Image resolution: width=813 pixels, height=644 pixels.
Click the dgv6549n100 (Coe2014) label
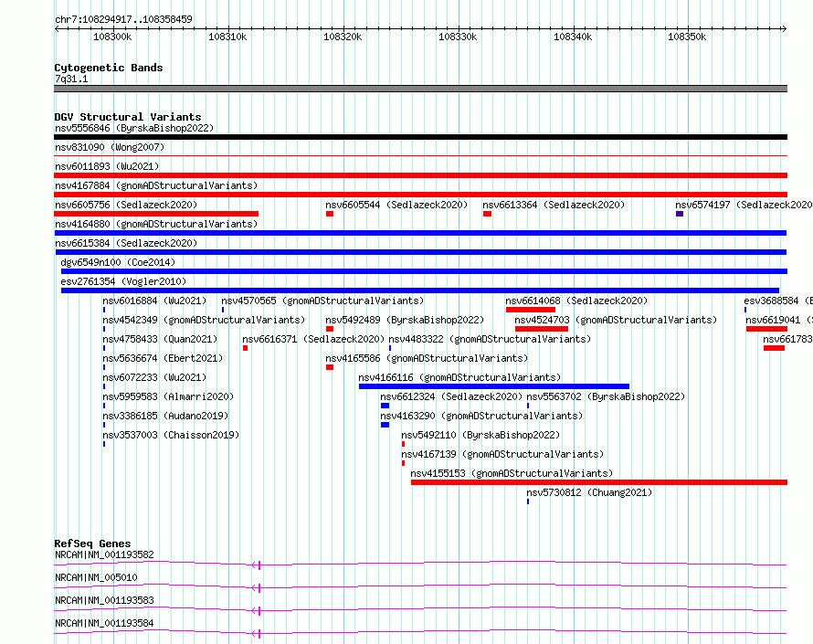coord(118,262)
